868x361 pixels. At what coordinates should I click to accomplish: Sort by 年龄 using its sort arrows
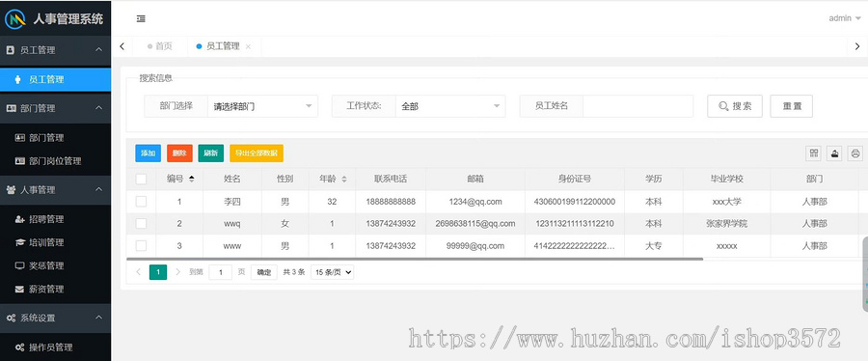click(x=343, y=179)
